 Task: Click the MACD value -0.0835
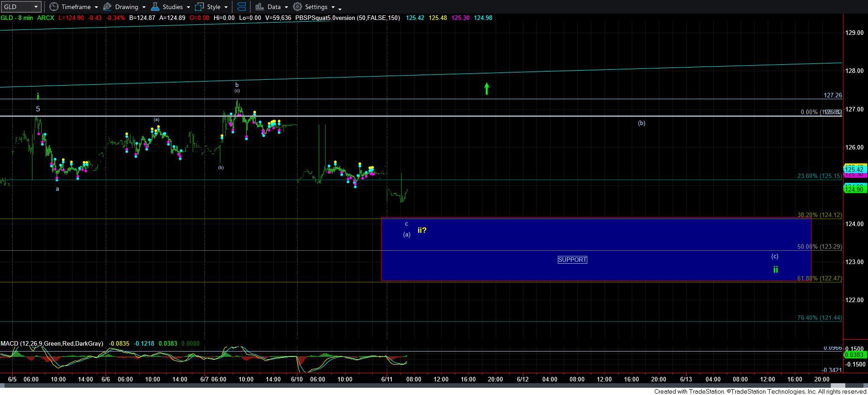pyautogui.click(x=119, y=343)
